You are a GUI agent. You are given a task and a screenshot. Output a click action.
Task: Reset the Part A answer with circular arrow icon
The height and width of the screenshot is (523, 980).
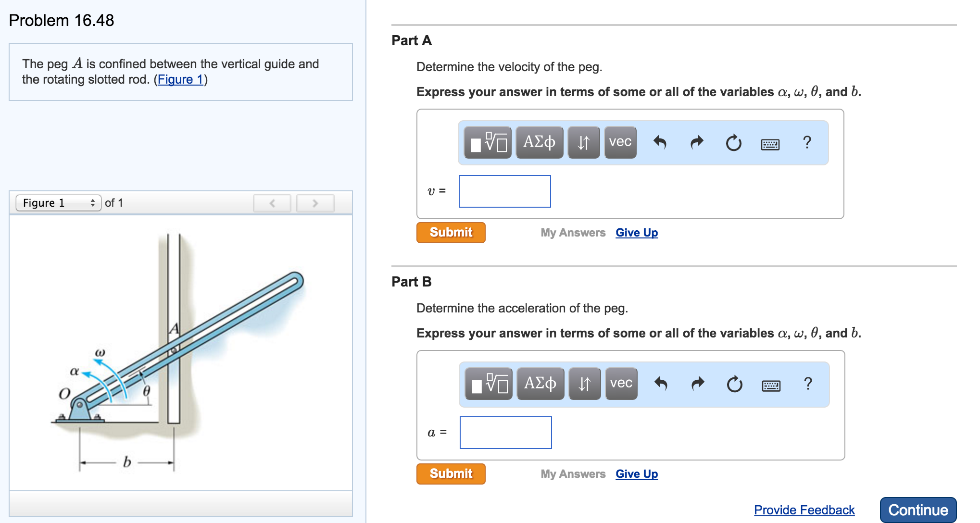click(x=733, y=142)
